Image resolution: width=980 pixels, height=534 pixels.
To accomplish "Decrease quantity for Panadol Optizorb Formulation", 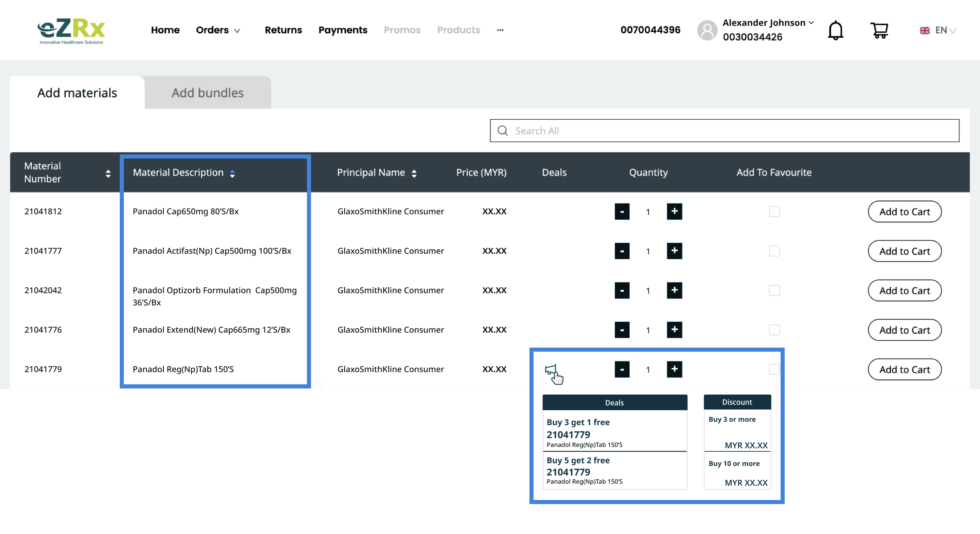I will click(622, 291).
